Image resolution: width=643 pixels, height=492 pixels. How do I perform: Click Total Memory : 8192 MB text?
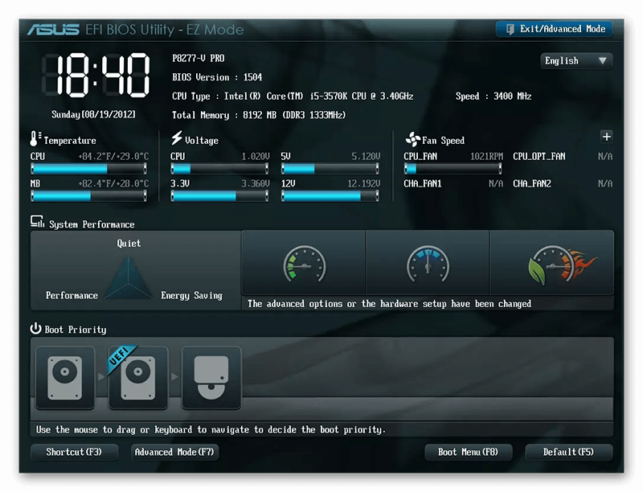tap(259, 115)
